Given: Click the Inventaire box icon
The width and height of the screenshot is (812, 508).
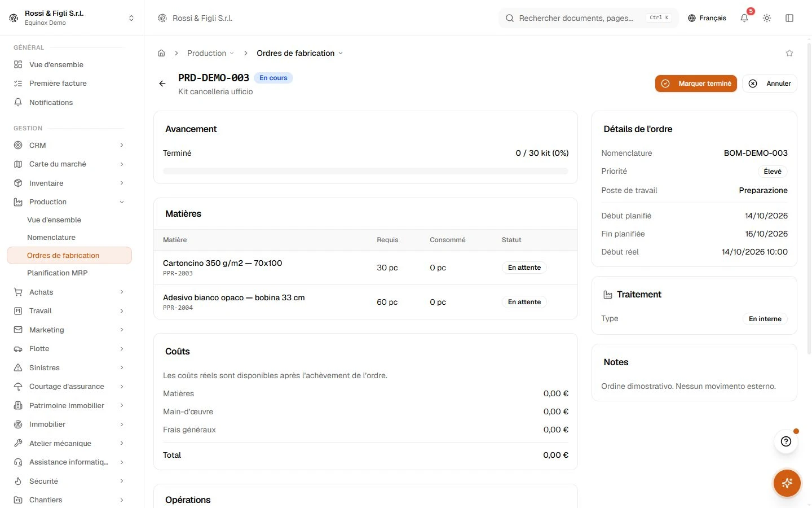Looking at the screenshot, I should [18, 183].
